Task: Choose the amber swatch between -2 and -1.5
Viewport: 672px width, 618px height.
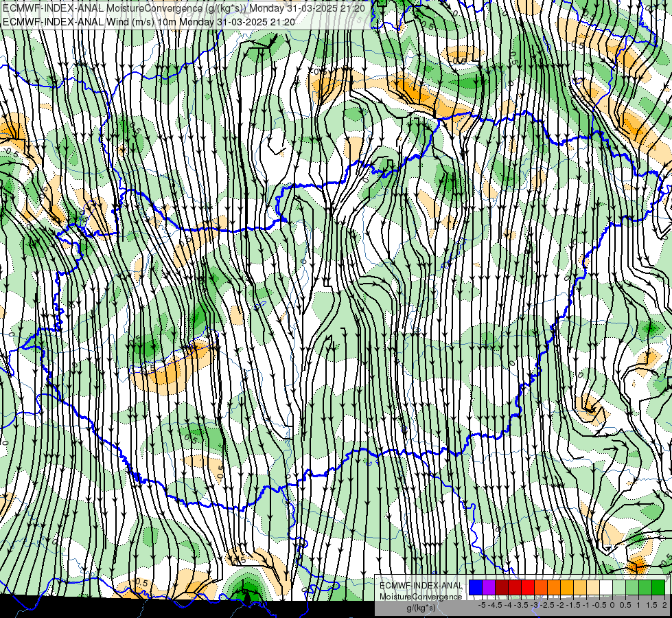Action: 567,588
